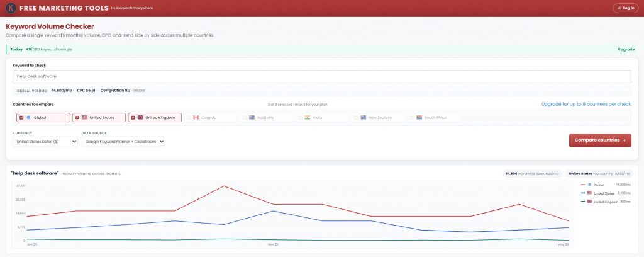Viewport: 644px width, 257px height.
Task: Open the Data Source dropdown
Action: 123,142
